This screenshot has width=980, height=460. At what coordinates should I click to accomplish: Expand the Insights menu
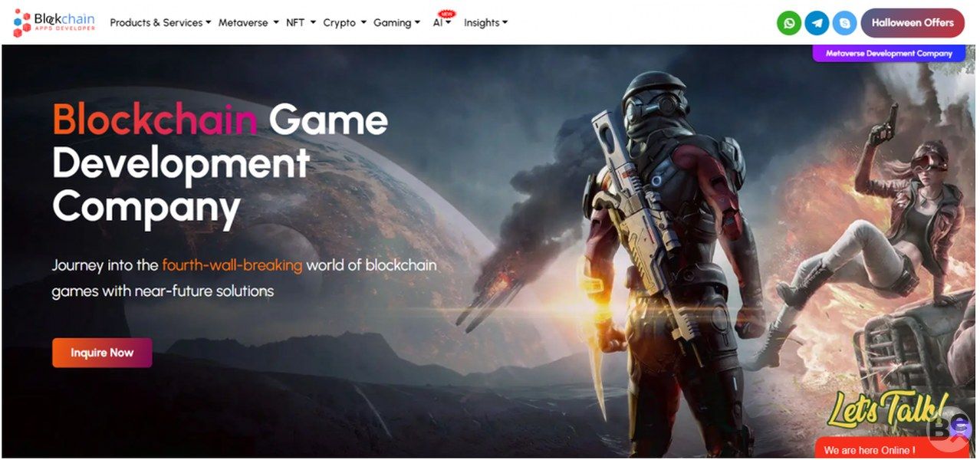click(x=485, y=23)
